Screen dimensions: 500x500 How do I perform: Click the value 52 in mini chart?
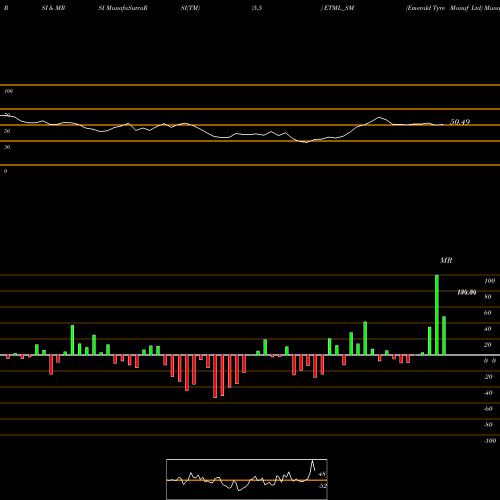322,486
